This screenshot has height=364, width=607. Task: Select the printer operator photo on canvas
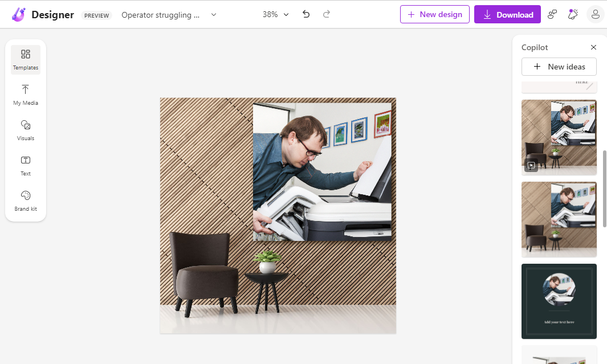tap(322, 172)
